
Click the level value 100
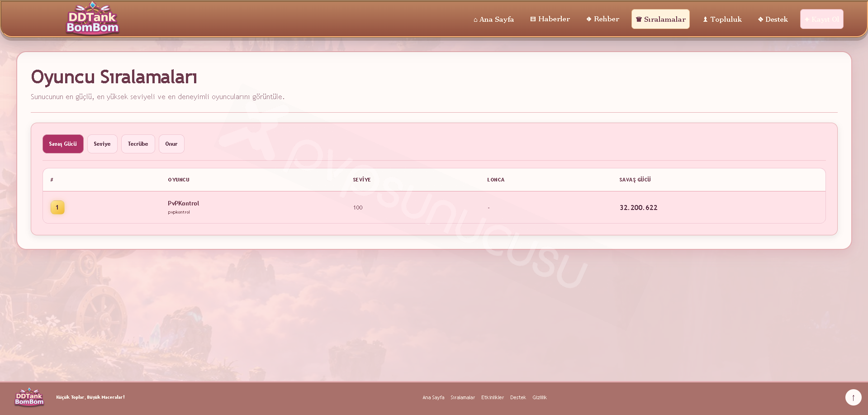[358, 208]
